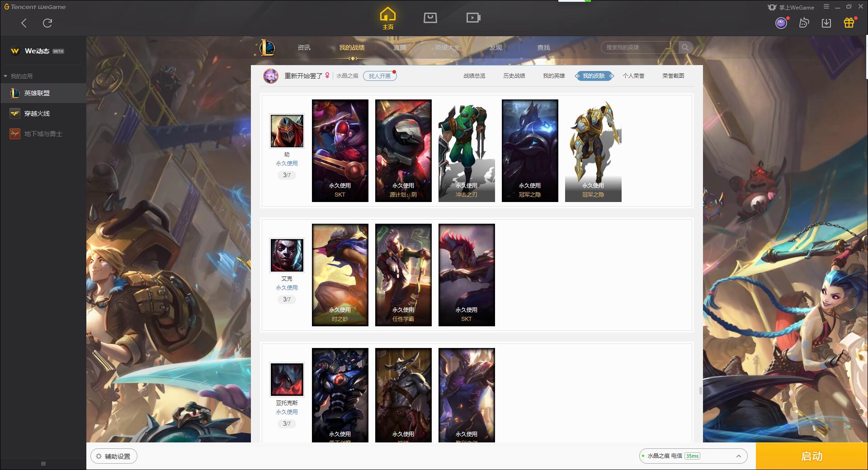Click 永久使用 under 亚托克斯 name

point(287,412)
